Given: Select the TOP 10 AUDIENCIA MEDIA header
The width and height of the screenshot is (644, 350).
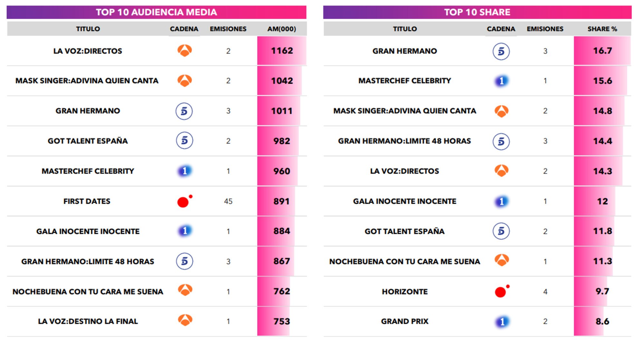Looking at the screenshot, I should tap(156, 12).
